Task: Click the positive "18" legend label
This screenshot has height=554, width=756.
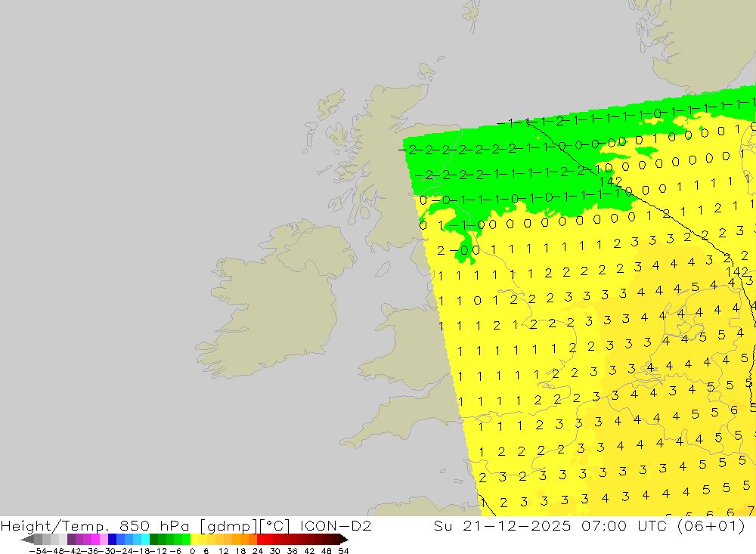Action: tap(240, 551)
